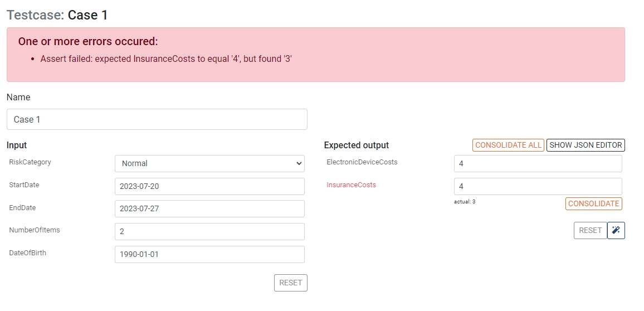This screenshot has width=644, height=311.
Task: Click the RiskCategory field label
Action: 30,162
